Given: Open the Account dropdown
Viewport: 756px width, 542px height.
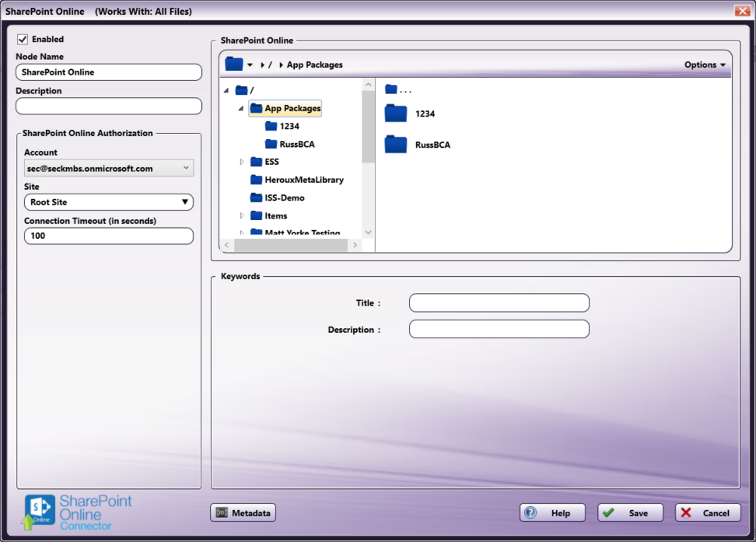Looking at the screenshot, I should click(x=109, y=168).
